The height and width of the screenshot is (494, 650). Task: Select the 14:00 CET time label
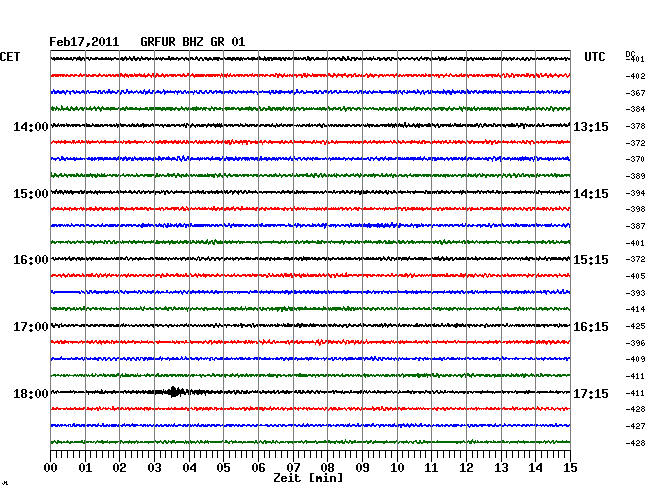(31, 127)
